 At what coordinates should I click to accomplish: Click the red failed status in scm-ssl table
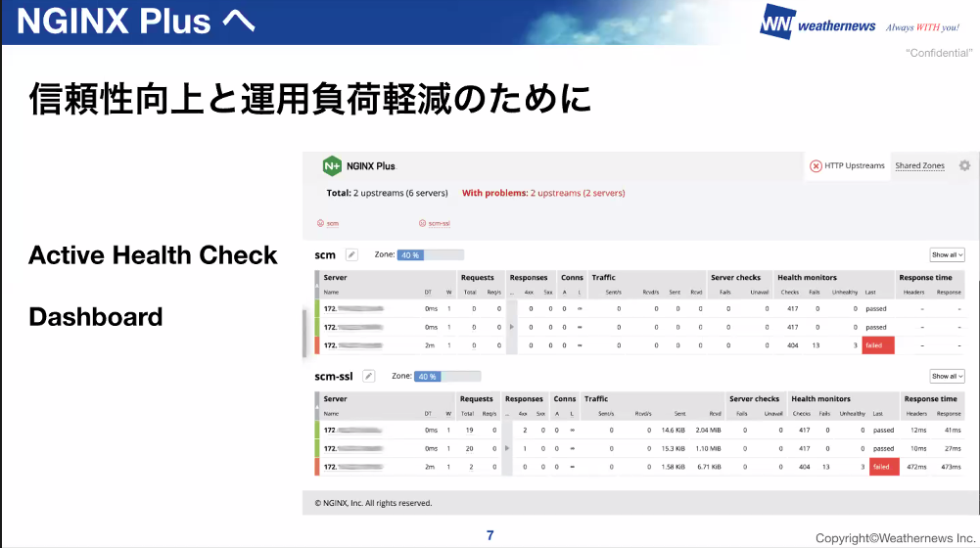coord(884,467)
